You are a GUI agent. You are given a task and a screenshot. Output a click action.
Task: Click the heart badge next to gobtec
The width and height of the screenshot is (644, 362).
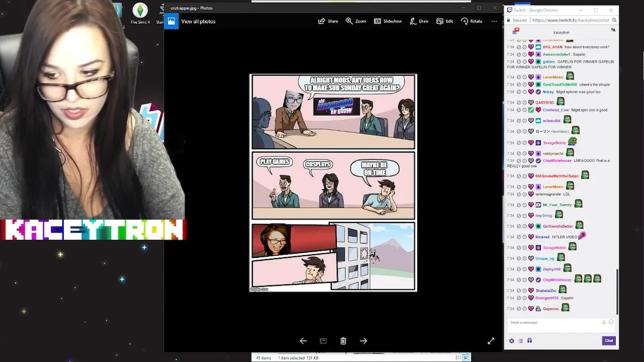(x=531, y=62)
